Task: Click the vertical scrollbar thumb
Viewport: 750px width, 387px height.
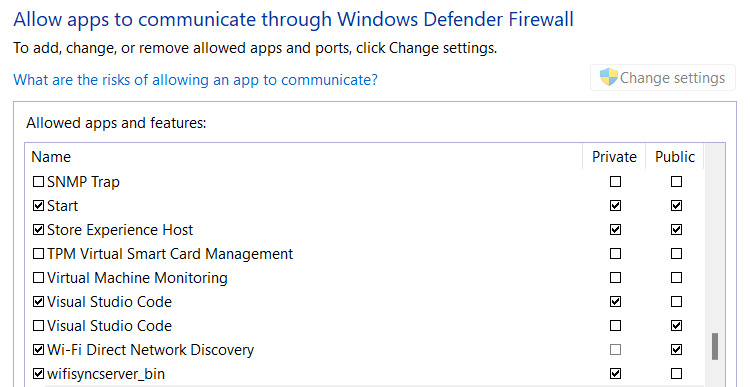Action: pos(715,346)
